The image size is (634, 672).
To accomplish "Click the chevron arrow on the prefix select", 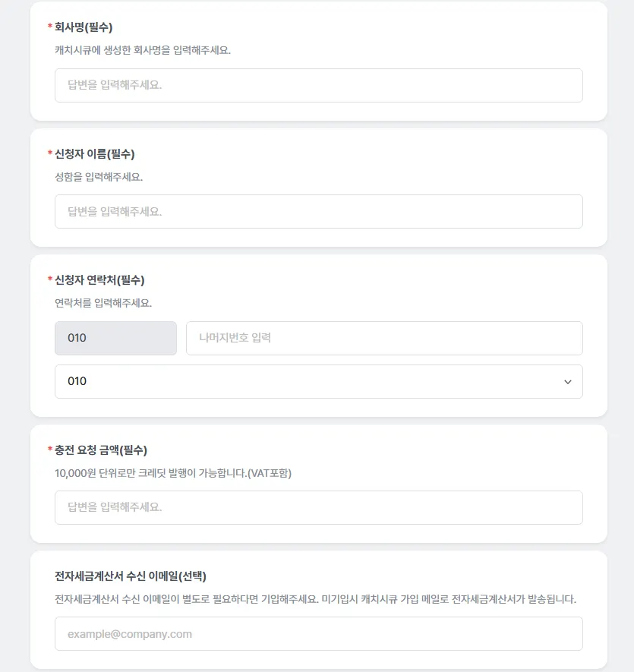I will (568, 382).
